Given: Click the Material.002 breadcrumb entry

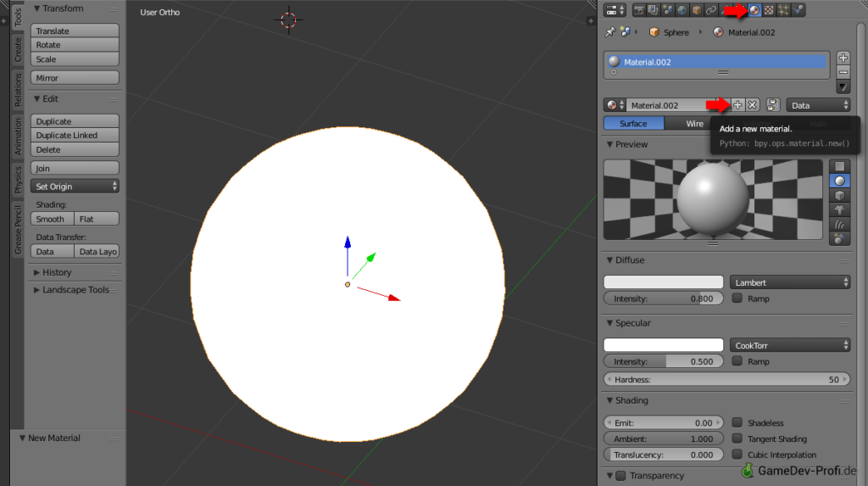Looking at the screenshot, I should click(x=744, y=32).
